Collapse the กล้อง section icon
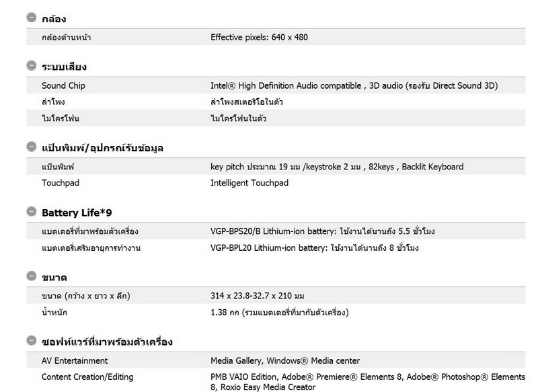This screenshot has height=392, width=538. coord(32,17)
